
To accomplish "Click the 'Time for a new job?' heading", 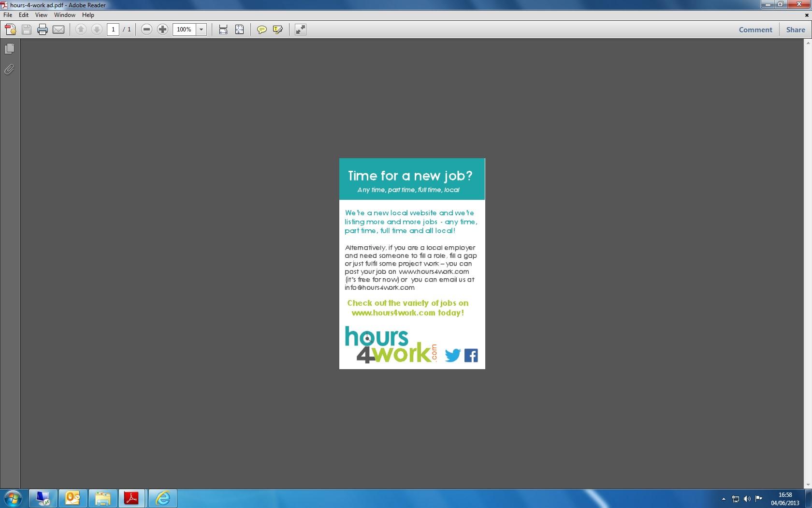I will 410,176.
